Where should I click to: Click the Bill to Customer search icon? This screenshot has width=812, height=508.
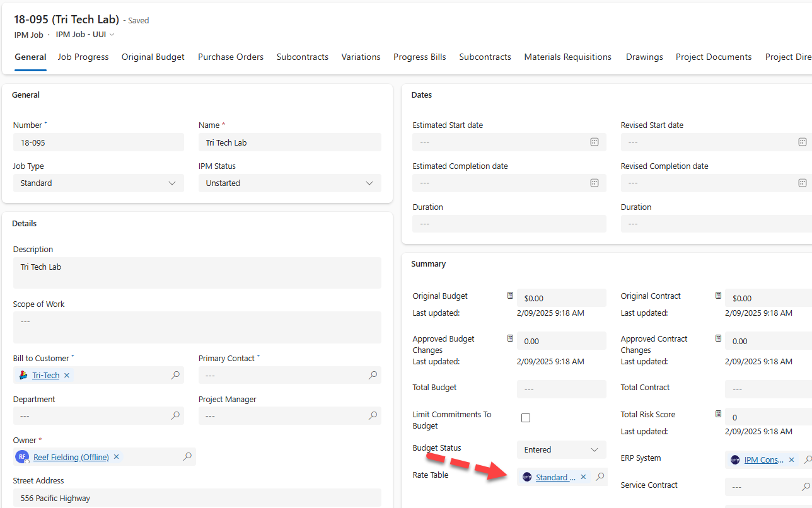coord(175,375)
